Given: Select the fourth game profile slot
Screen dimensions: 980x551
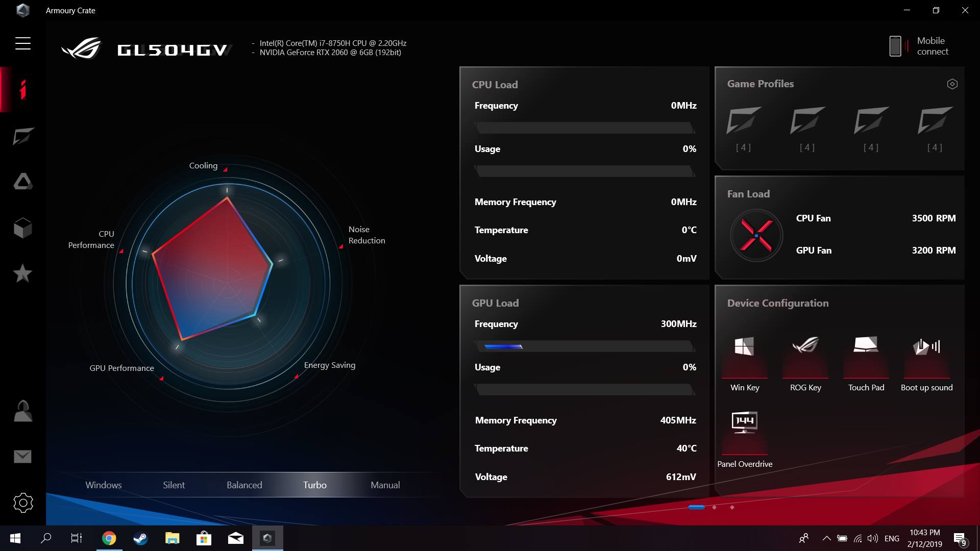Looking at the screenshot, I should pos(935,129).
